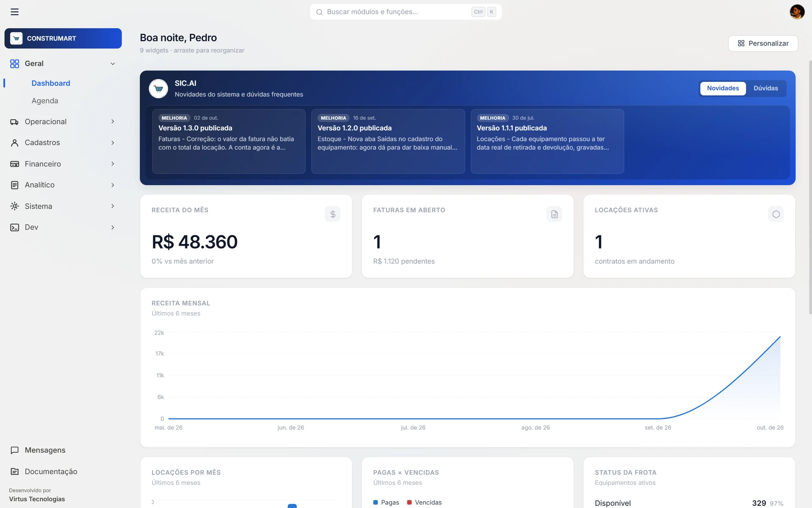Click the Geral grid icon
The width and height of the screenshot is (812, 508).
click(x=14, y=63)
